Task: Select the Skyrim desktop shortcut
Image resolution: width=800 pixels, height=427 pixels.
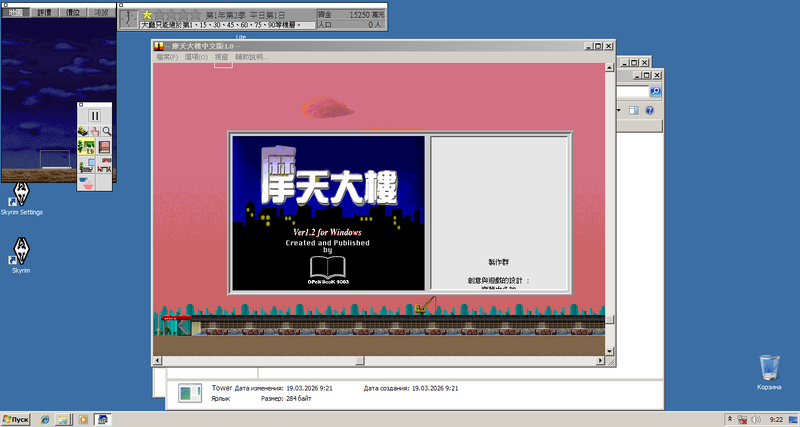Action: click(21, 256)
